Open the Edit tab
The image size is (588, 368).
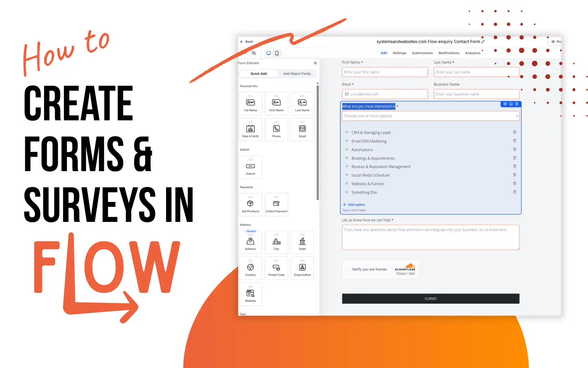(x=384, y=53)
